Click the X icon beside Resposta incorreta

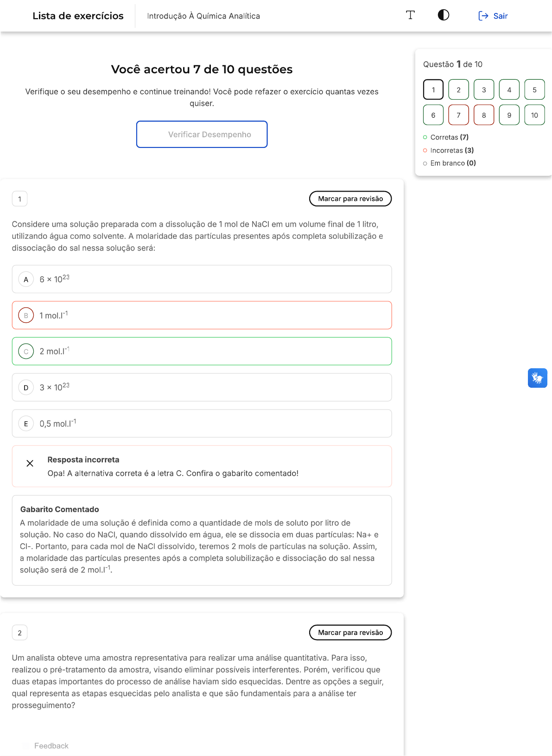coord(30,463)
